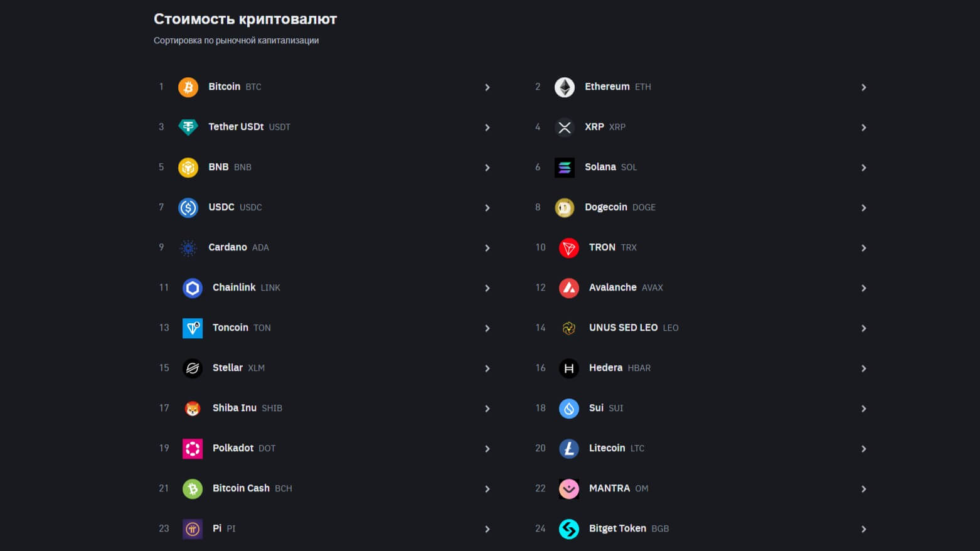980x551 pixels.
Task: Select the Toncoin TON entry
Action: point(230,328)
